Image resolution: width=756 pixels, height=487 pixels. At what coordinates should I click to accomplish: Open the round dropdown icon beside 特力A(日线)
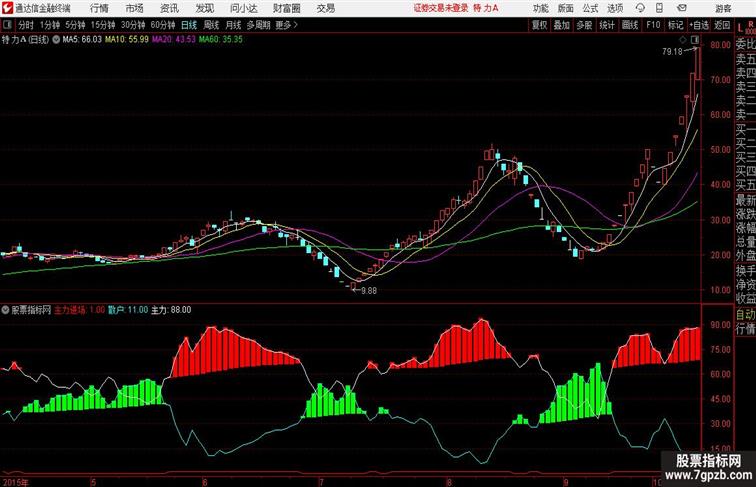click(x=56, y=40)
